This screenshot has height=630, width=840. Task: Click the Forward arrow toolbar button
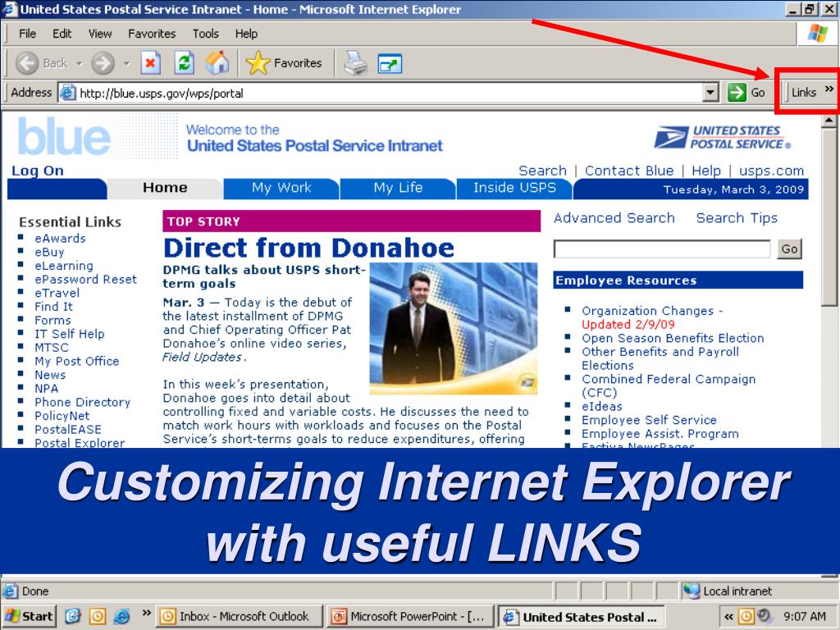point(103,63)
